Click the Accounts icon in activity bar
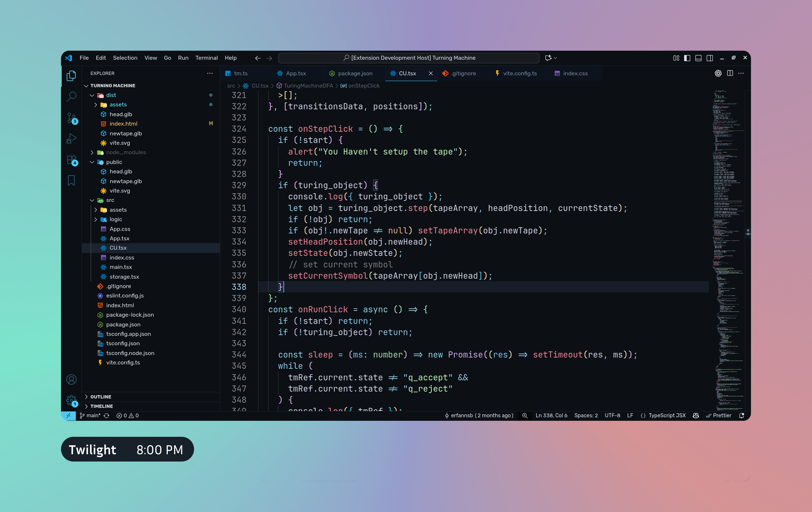This screenshot has width=812, height=512. click(71, 379)
